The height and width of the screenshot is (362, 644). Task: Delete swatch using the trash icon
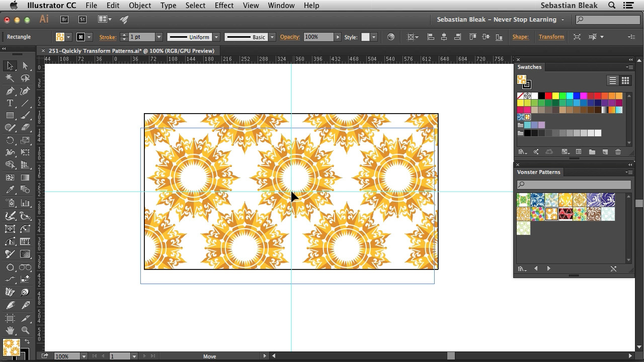618,152
